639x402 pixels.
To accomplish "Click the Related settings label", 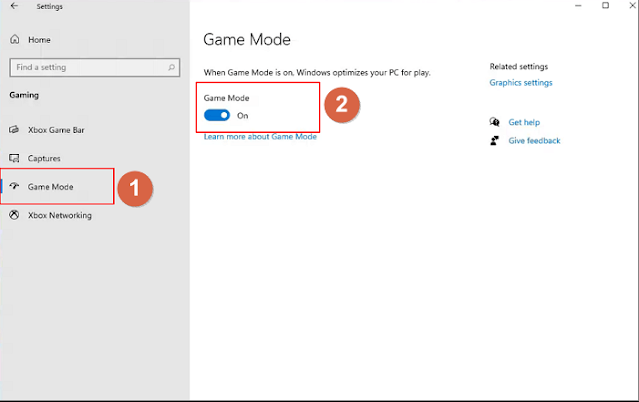I will [x=518, y=66].
